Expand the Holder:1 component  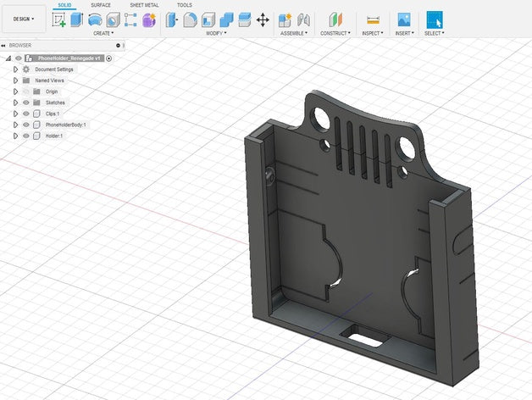click(x=15, y=136)
